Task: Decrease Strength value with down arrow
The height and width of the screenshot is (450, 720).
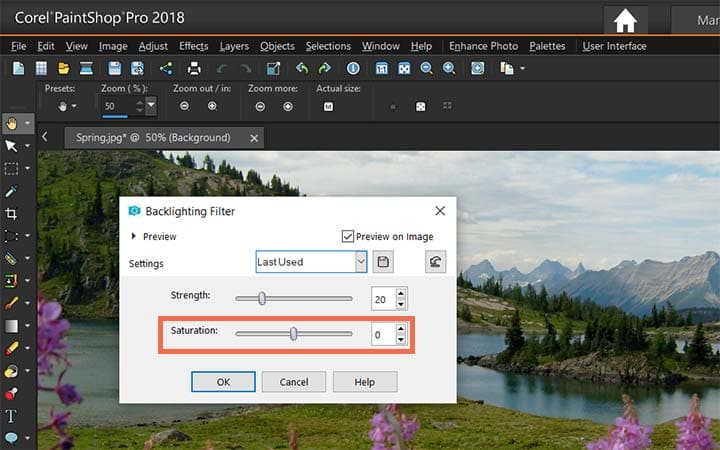Action: (x=401, y=304)
